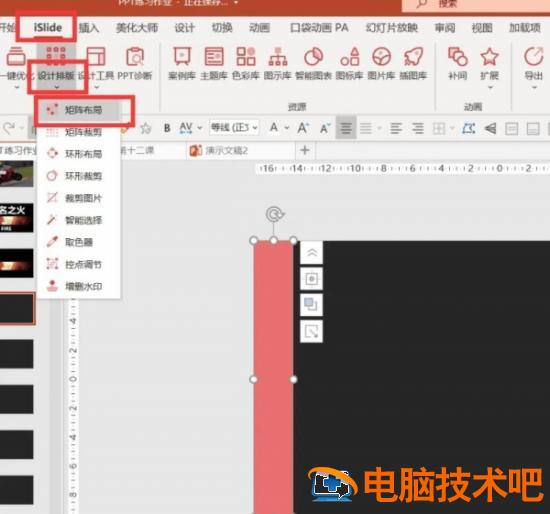
Task: Expand the 一键优化 dropdown
Action: pyautogui.click(x=16, y=88)
